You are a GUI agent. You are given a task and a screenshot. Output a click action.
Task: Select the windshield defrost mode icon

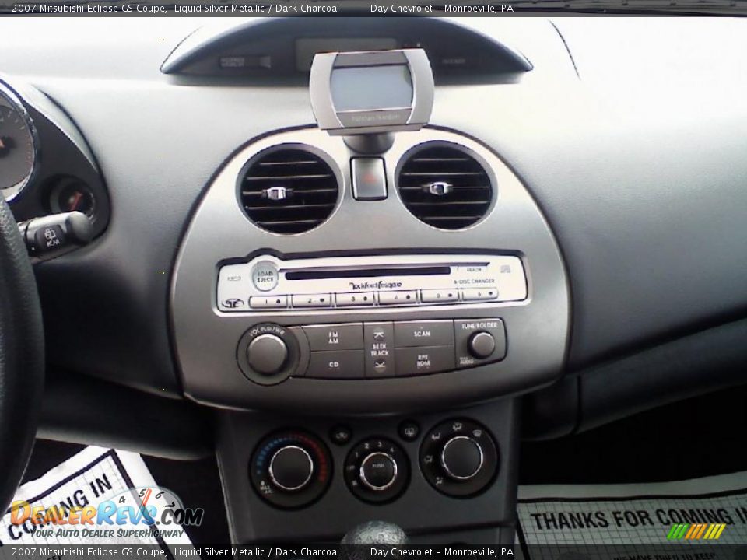click(477, 433)
